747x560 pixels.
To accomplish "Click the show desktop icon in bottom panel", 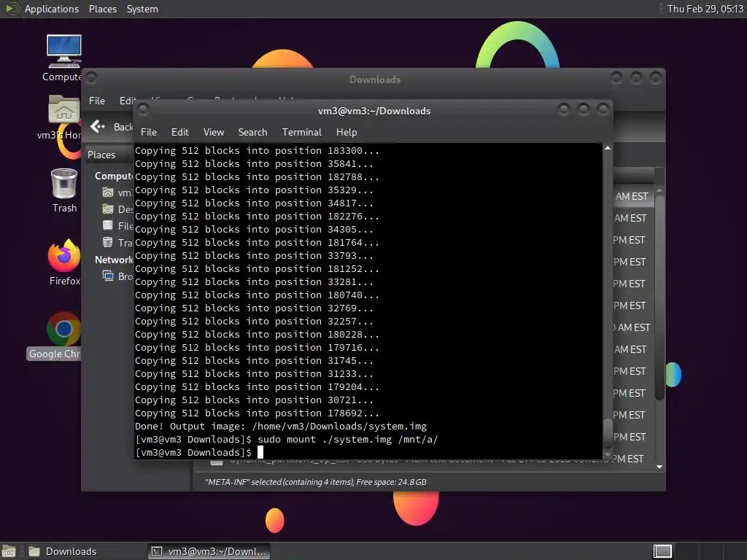I will (9, 551).
